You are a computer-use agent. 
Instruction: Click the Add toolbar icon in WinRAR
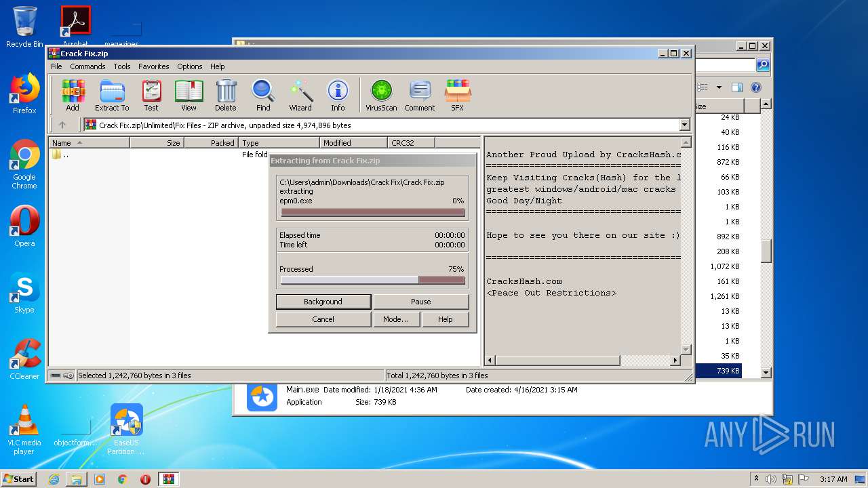click(x=73, y=95)
